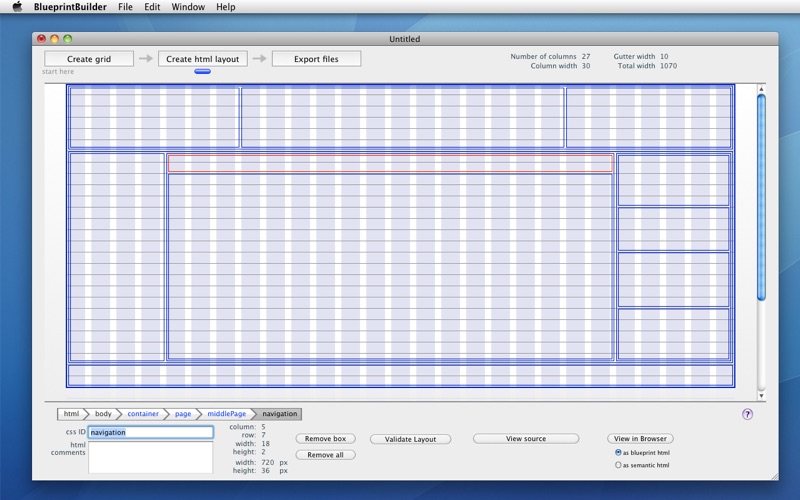Click the Create grid step button
The width and height of the screenshot is (800, 500).
[x=89, y=59]
